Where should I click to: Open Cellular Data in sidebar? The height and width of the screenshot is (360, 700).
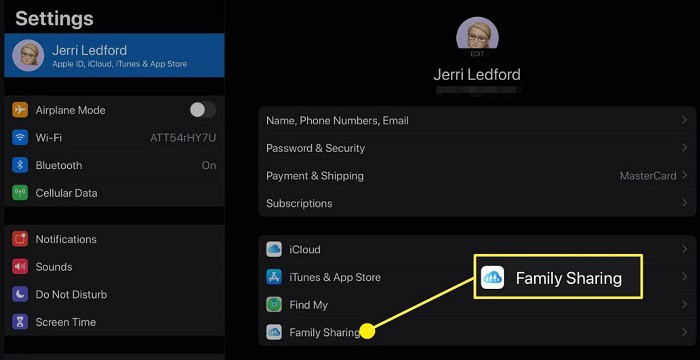pos(114,193)
